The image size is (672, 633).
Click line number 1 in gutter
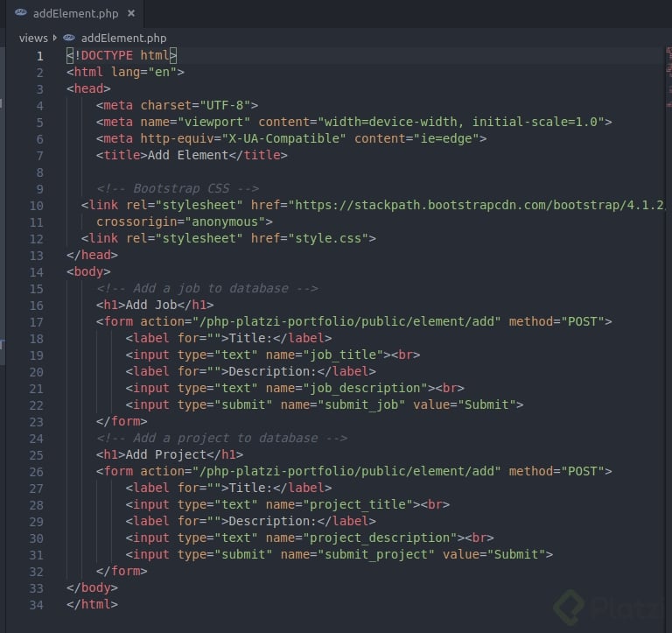[40, 56]
